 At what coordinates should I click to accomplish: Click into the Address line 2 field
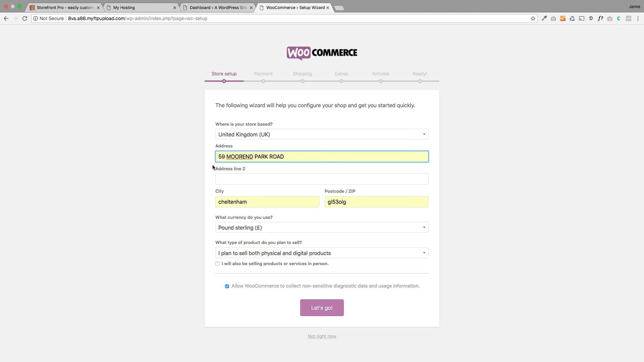click(322, 179)
